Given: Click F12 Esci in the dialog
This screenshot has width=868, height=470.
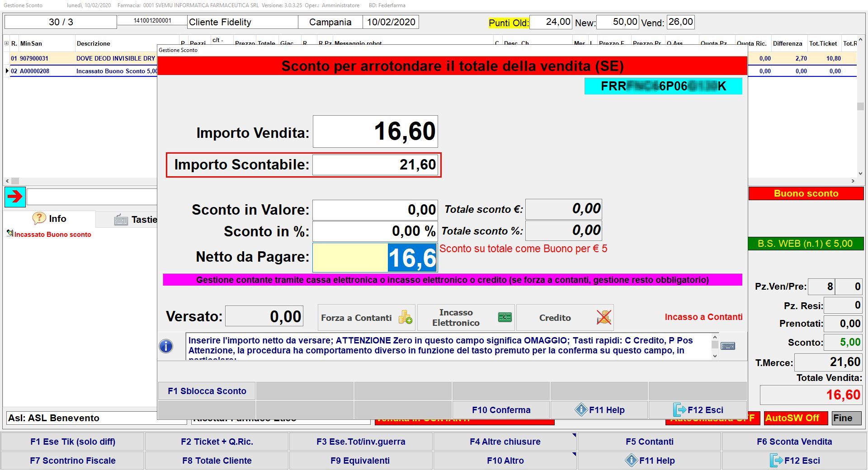Looking at the screenshot, I should point(698,410).
